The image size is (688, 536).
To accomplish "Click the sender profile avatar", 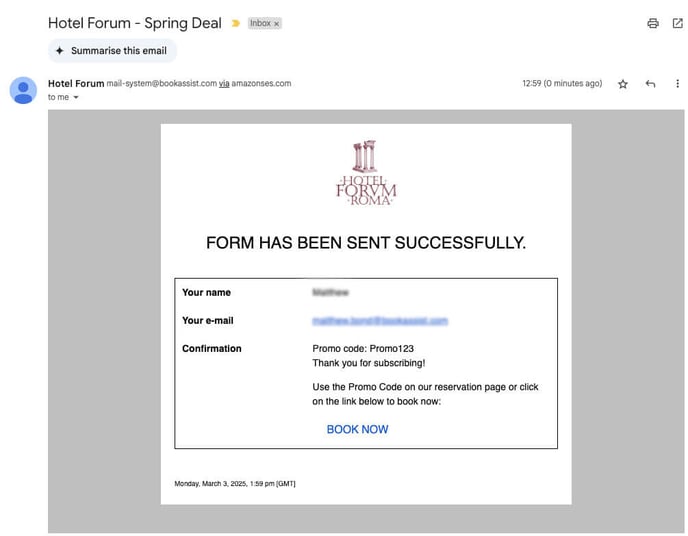I will (x=23, y=90).
